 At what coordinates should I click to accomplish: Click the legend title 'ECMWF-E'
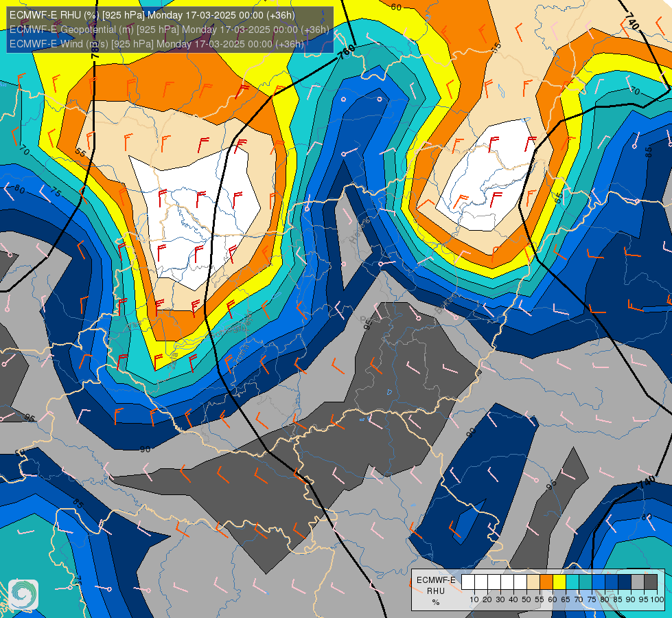tap(436, 580)
